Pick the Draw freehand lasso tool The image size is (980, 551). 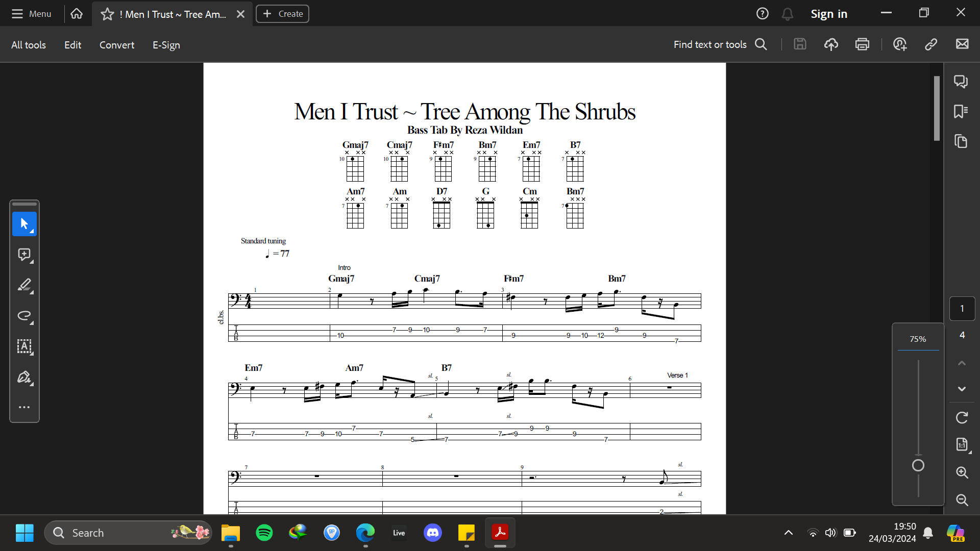pos(24,316)
